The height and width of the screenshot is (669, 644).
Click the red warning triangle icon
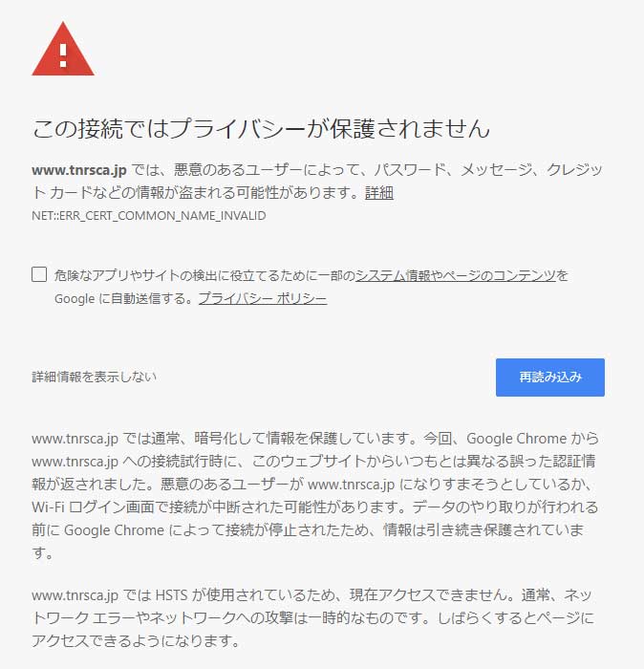(x=63, y=49)
